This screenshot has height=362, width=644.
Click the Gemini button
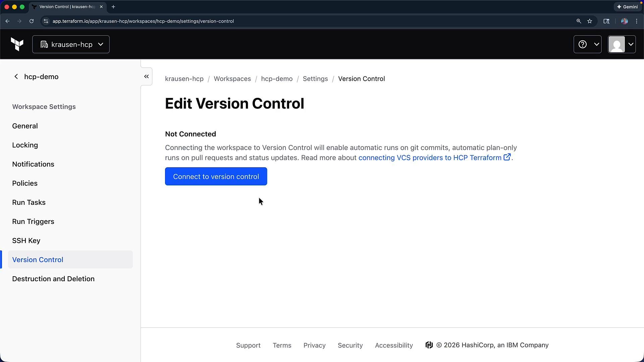[x=627, y=7]
